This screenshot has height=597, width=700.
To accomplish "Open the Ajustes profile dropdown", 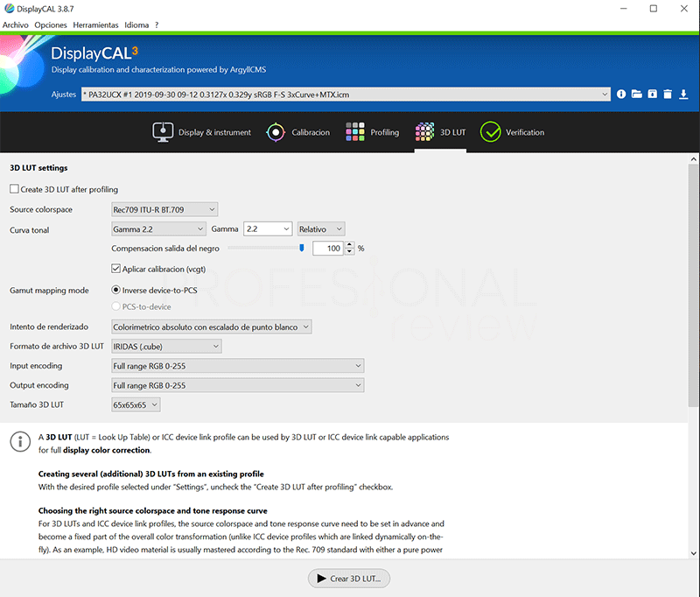I will (346, 95).
